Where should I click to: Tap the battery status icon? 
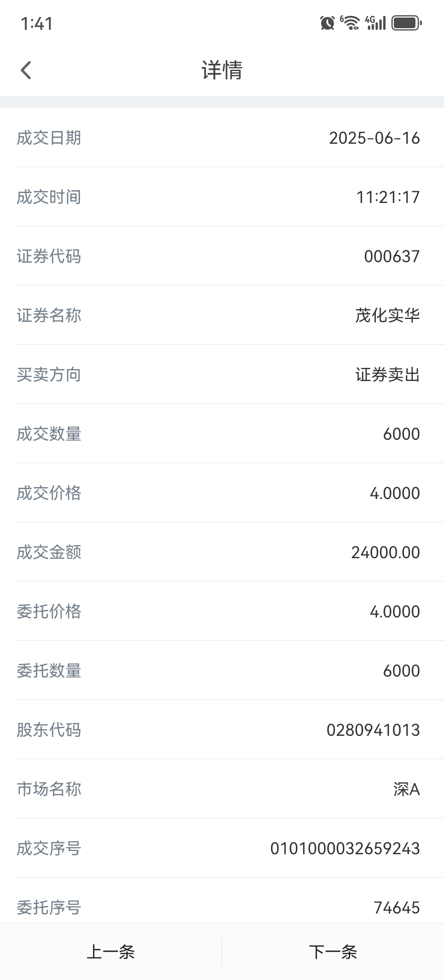click(406, 23)
